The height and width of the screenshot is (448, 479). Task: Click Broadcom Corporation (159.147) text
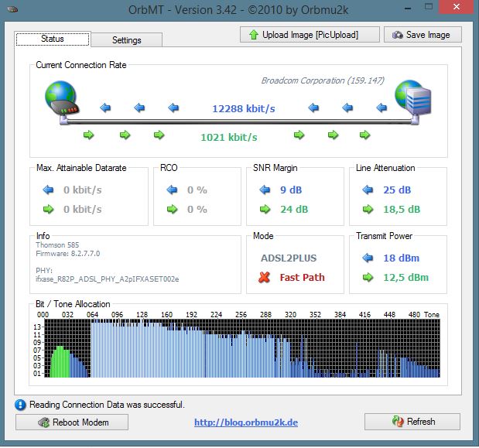[x=323, y=80]
